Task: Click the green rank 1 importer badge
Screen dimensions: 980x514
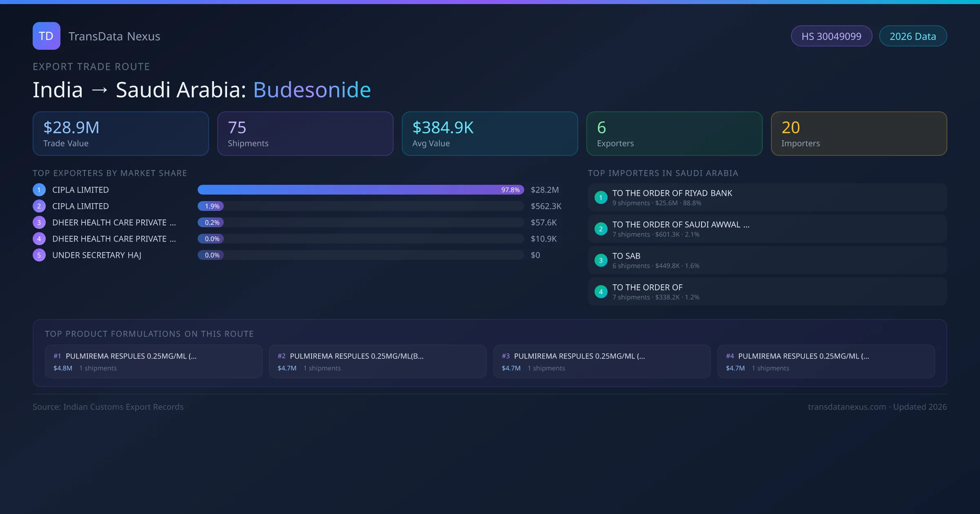Action: pyautogui.click(x=601, y=197)
